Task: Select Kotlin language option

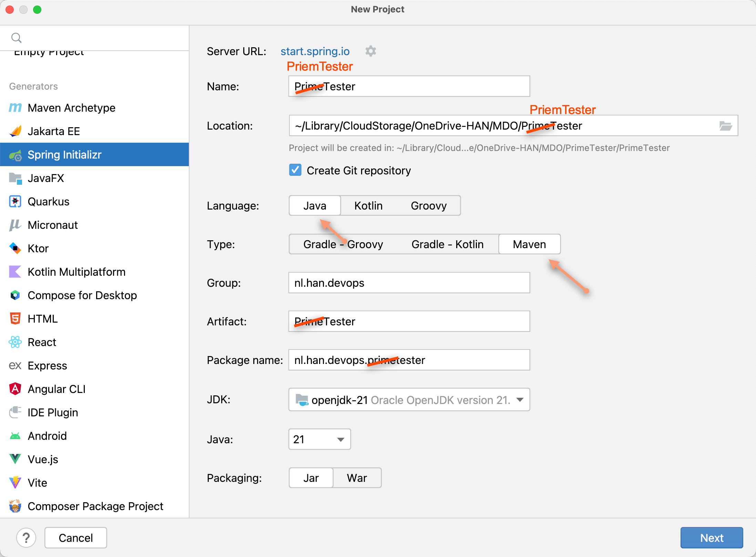Action: pos(369,206)
